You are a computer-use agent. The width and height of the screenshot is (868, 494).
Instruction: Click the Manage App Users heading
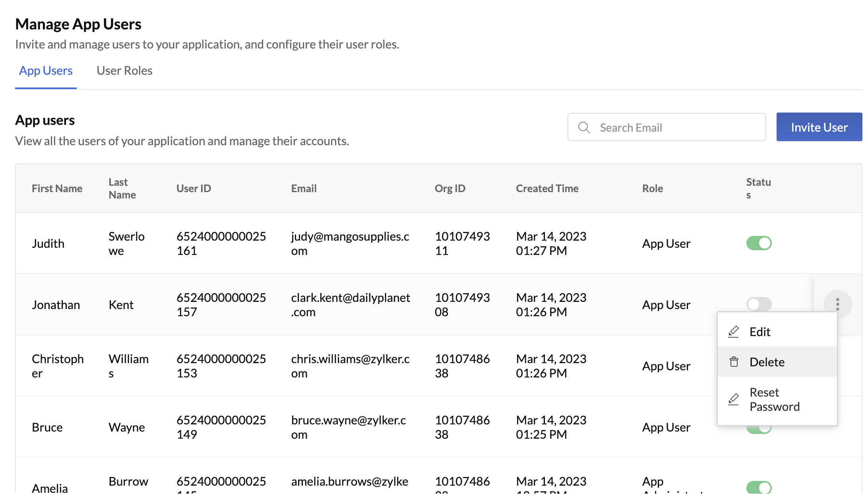click(x=78, y=24)
